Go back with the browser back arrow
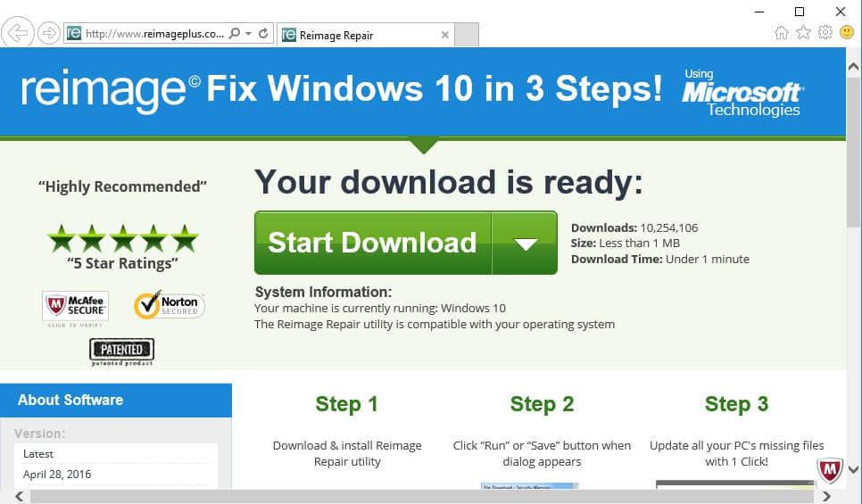Image resolution: width=862 pixels, height=504 pixels. point(18,33)
